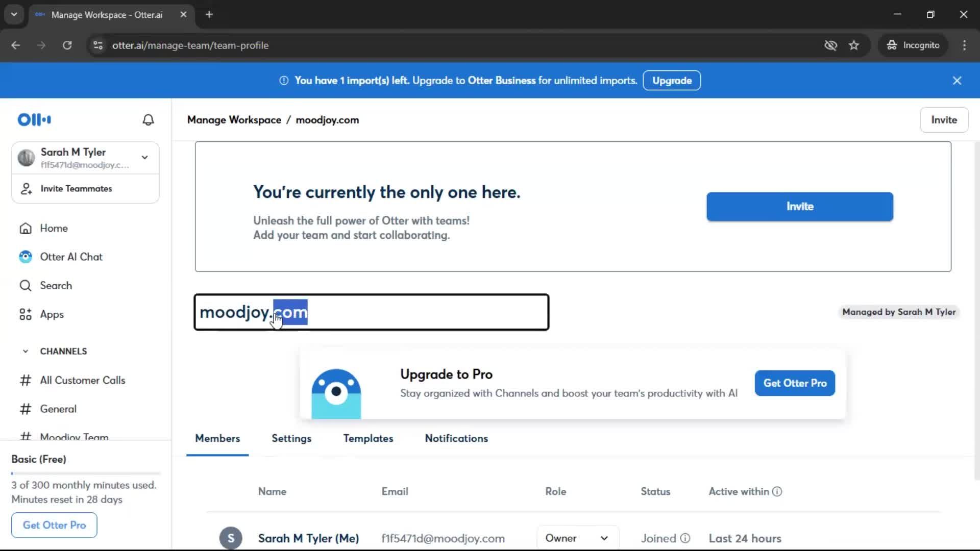Switch to the Notifications tab
The height and width of the screenshot is (551, 980).
pos(456,439)
